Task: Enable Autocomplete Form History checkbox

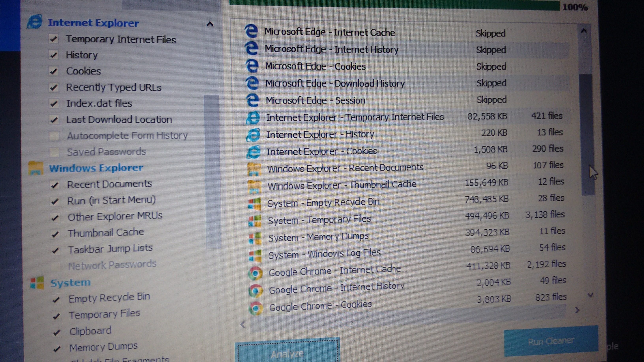Action: pos(54,136)
